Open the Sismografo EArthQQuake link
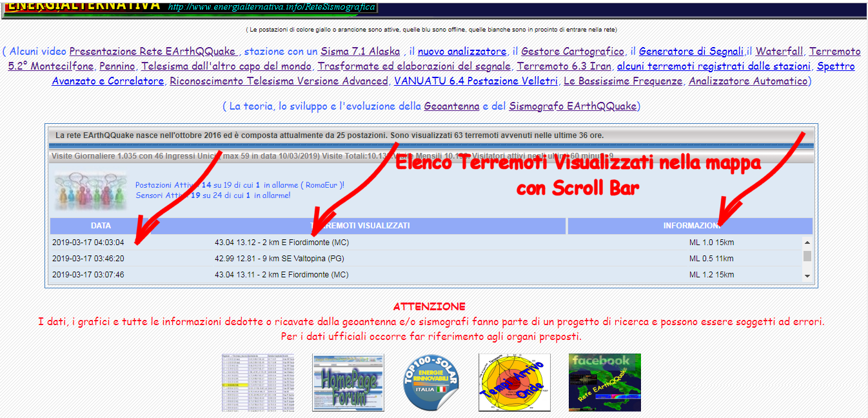Viewport: 868px width, 418px height. point(573,106)
